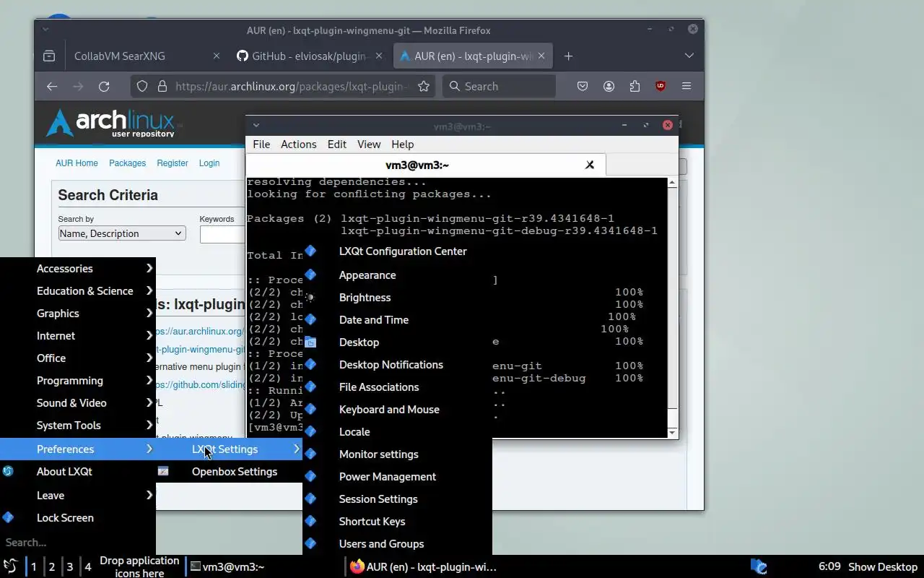This screenshot has height=578, width=924.
Task: Open the terminal Actions menu
Action: [x=298, y=144]
